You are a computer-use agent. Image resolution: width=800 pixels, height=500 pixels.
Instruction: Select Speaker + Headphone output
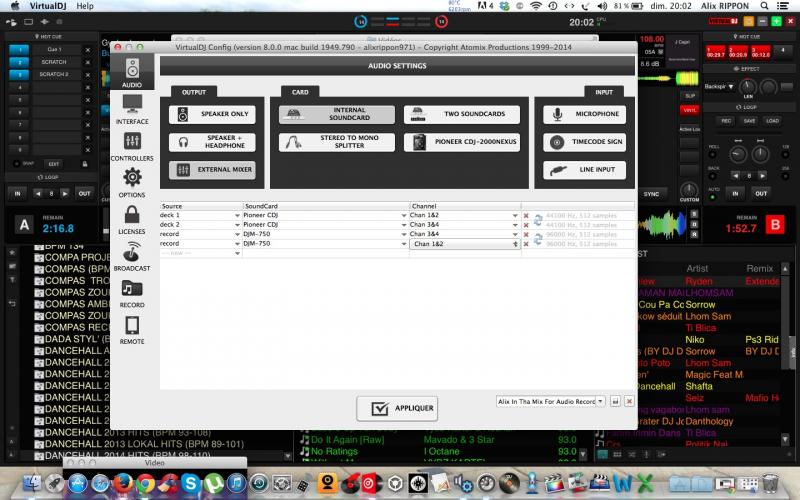[212, 142]
